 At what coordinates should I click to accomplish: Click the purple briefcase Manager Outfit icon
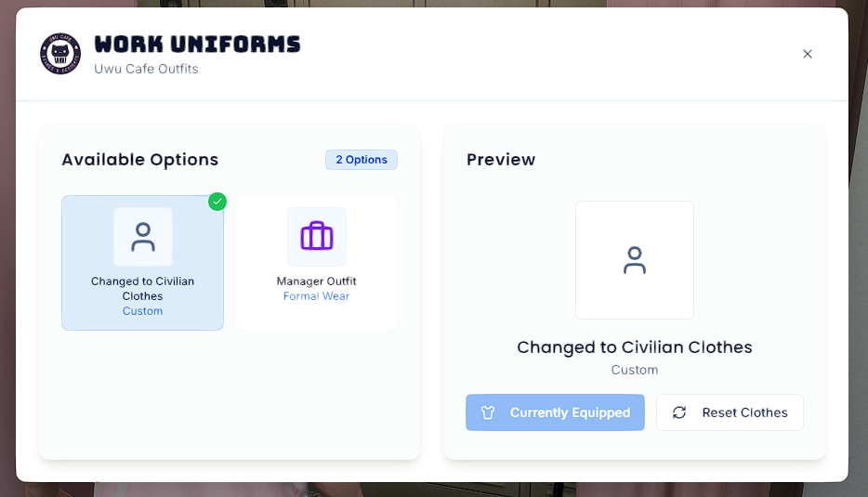[317, 237]
